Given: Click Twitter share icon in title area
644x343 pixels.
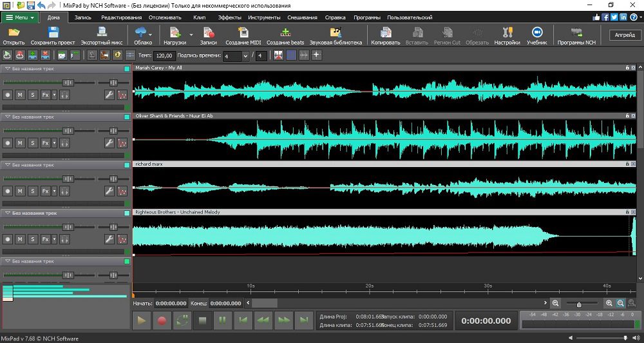Looking at the screenshot, I should click(x=614, y=17).
